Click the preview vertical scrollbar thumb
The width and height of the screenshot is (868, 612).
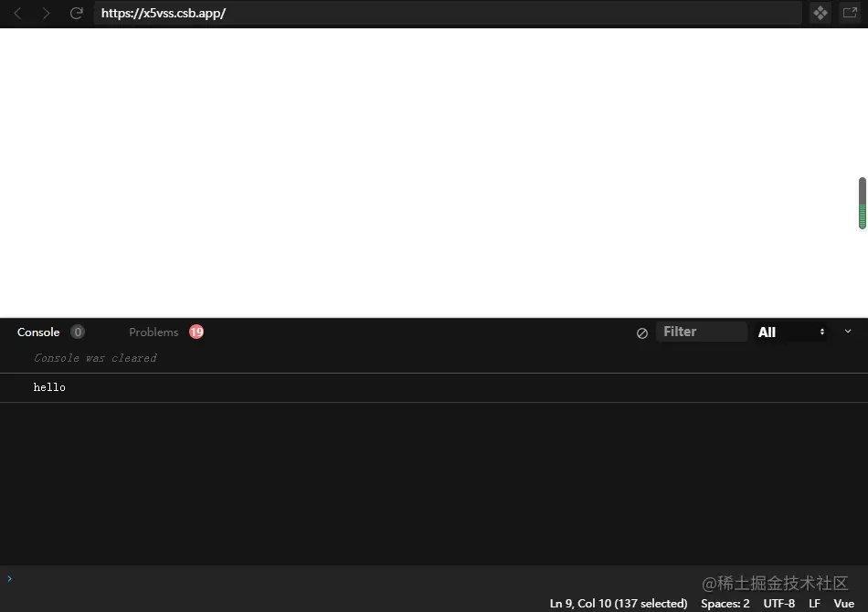862,203
